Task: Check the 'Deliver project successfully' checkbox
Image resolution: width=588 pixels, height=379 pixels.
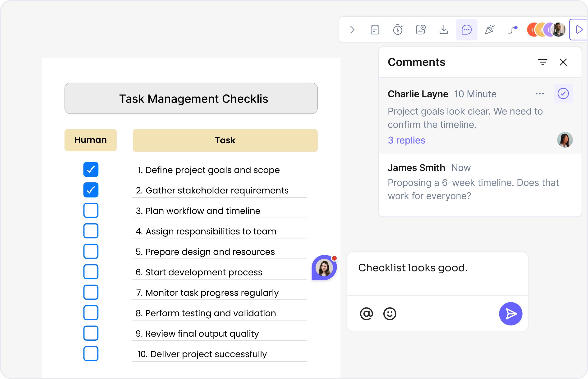Action: 91,353
